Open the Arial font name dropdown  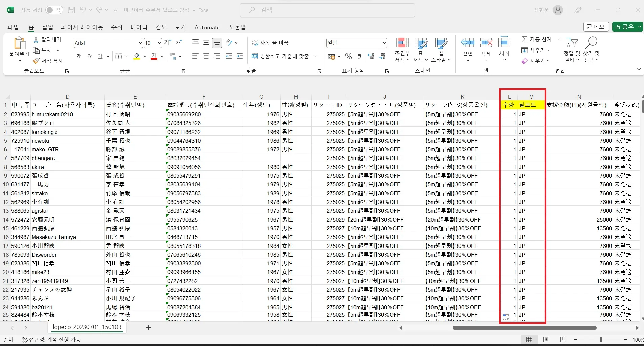pos(140,43)
